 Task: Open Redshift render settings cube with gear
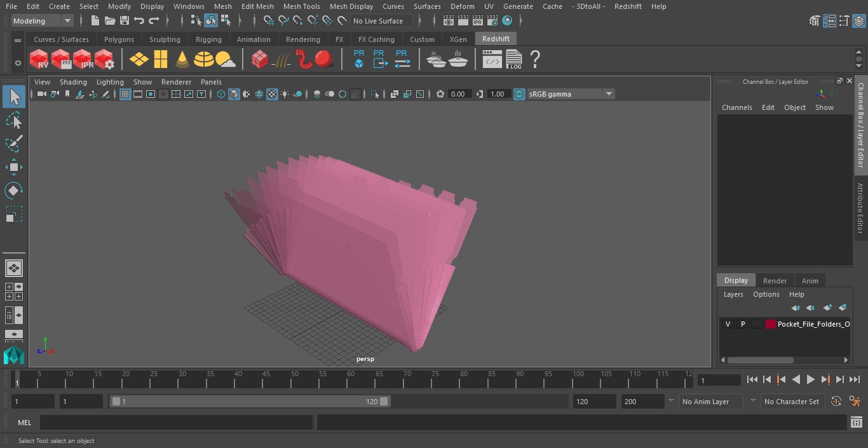[x=104, y=60]
